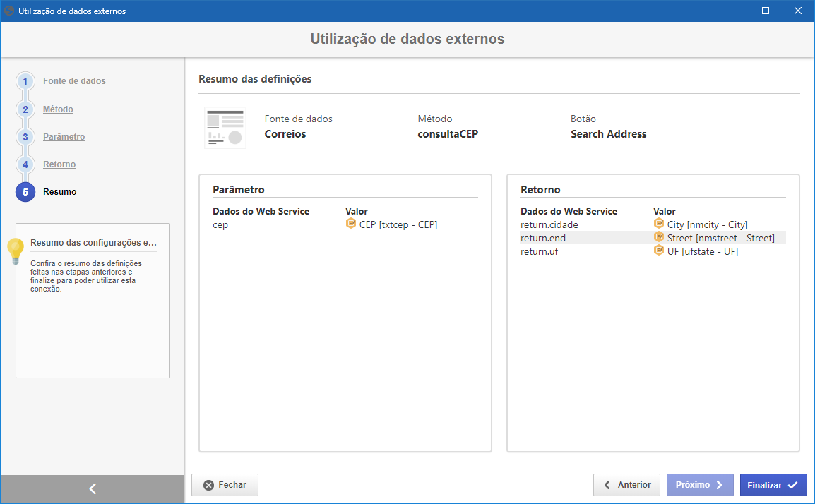Click the Próximo button

click(700, 485)
